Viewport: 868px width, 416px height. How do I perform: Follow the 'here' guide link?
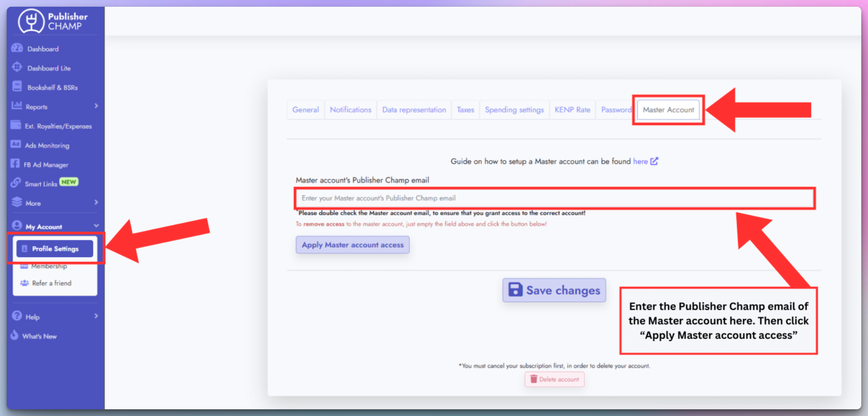[x=640, y=161]
